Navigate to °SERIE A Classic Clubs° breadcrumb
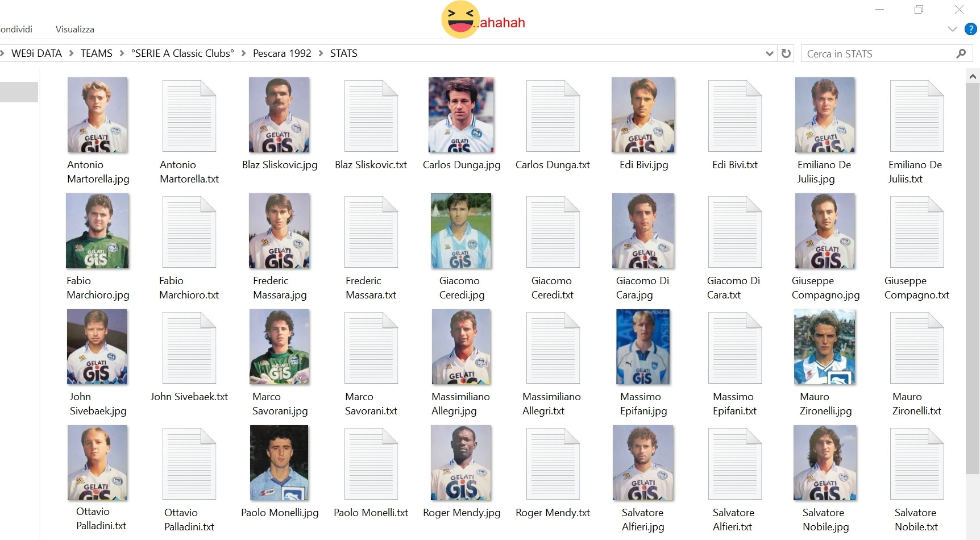The height and width of the screenshot is (540, 980). (x=182, y=53)
